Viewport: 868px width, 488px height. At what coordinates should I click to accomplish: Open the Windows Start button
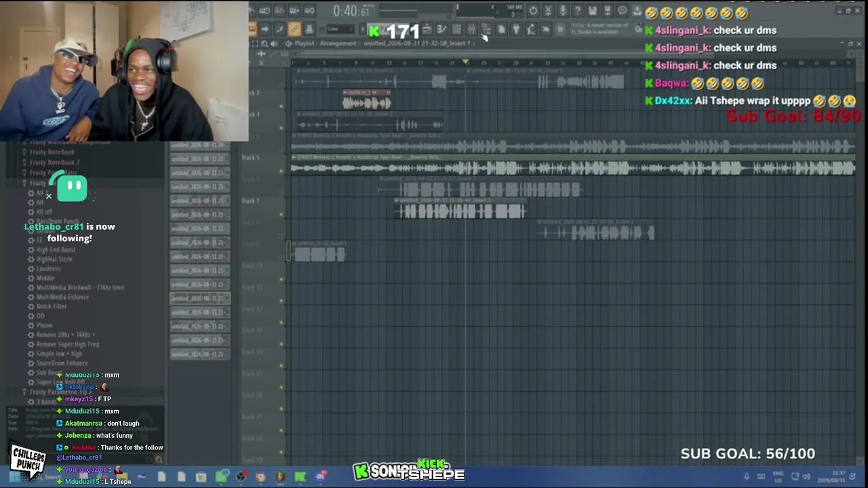(x=14, y=477)
